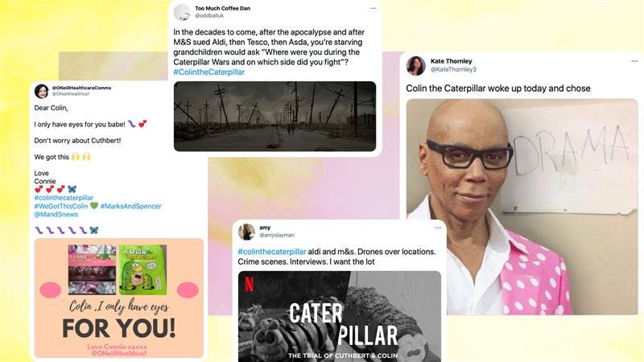
Task: Open the #MarksAndSpencer hashtag
Action: [x=130, y=206]
